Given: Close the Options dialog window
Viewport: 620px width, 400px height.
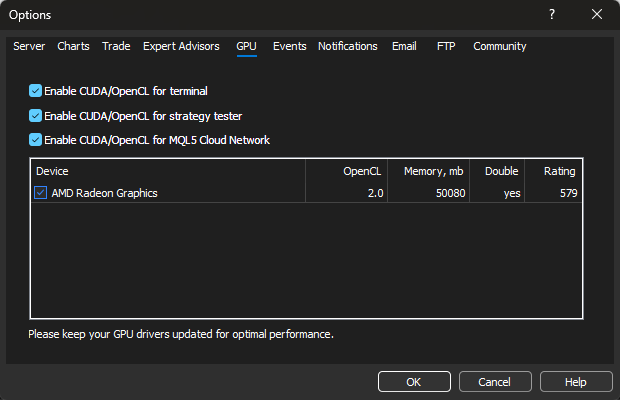Looking at the screenshot, I should pyautogui.click(x=597, y=15).
